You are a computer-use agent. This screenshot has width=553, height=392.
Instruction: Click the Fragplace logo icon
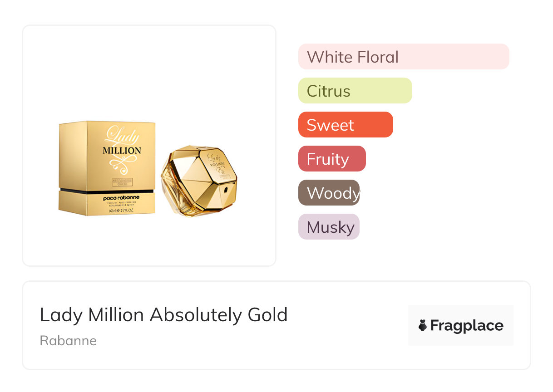[423, 325]
